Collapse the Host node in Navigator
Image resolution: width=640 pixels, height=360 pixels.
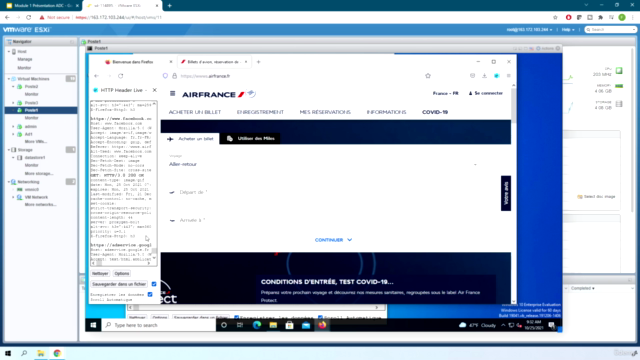[x=9, y=52]
